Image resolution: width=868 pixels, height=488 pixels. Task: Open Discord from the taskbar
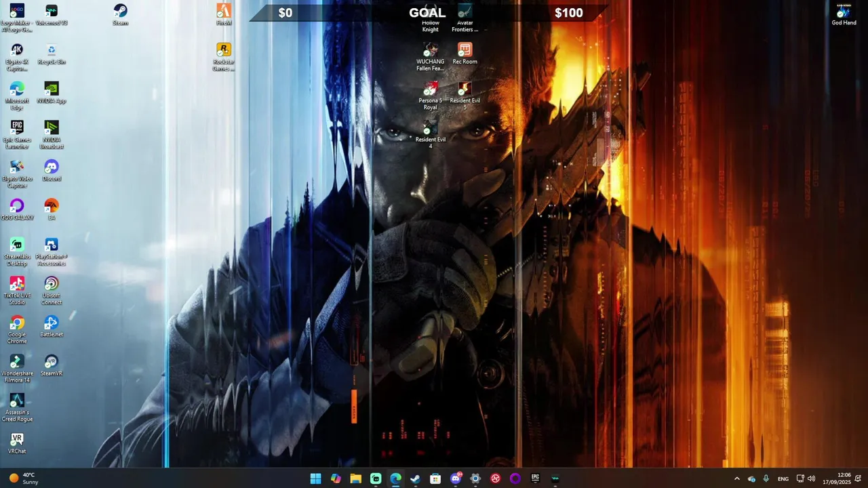tap(456, 479)
